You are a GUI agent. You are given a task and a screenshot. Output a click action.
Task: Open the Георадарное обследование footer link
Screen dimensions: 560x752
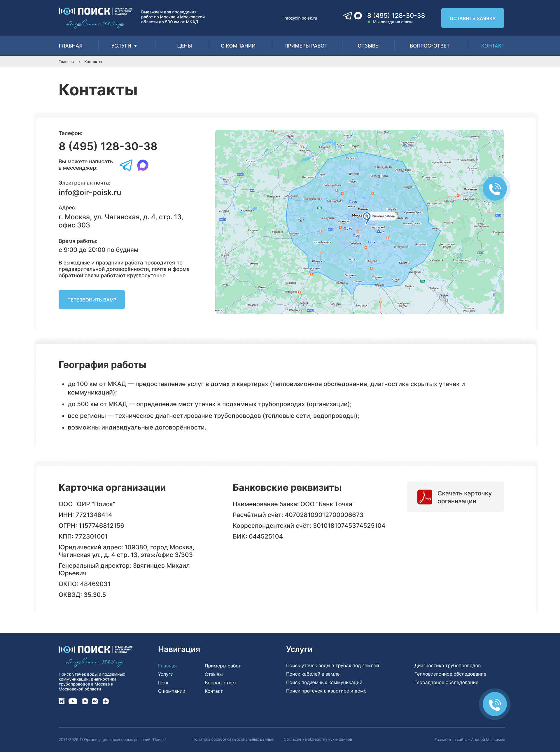pyautogui.click(x=446, y=682)
